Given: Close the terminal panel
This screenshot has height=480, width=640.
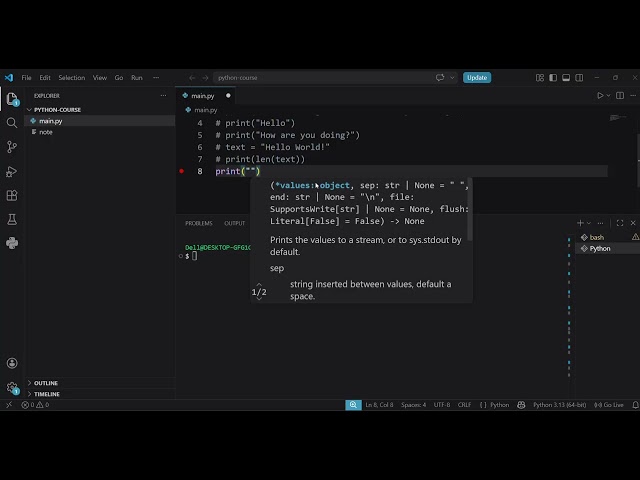Looking at the screenshot, I should click(x=633, y=223).
